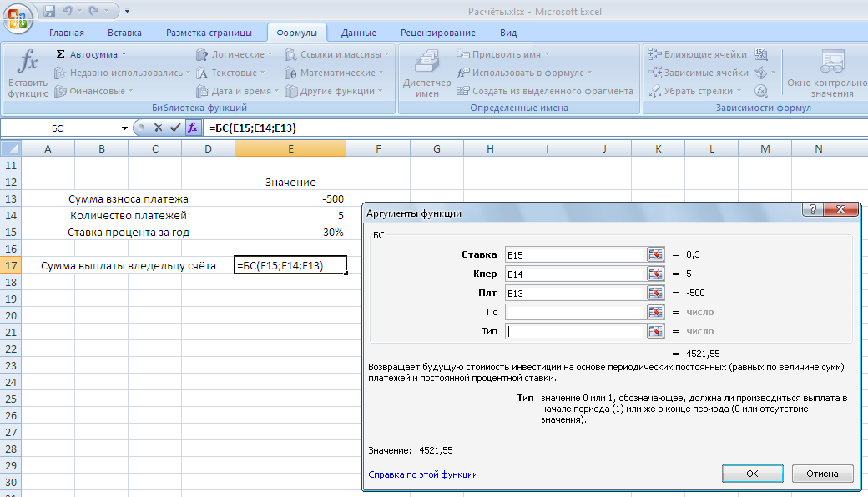Click range selector icon for Ставка field
Screen dimensions: 868x497
click(x=655, y=254)
